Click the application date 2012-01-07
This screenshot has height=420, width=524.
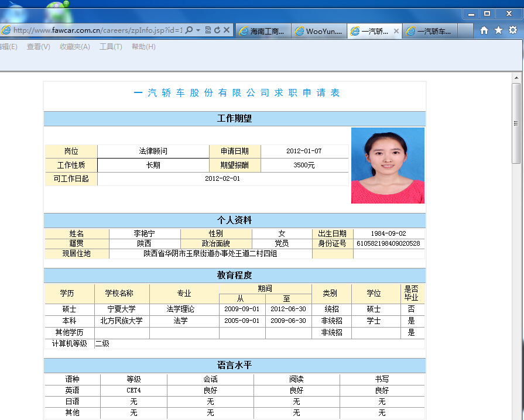[x=304, y=151]
